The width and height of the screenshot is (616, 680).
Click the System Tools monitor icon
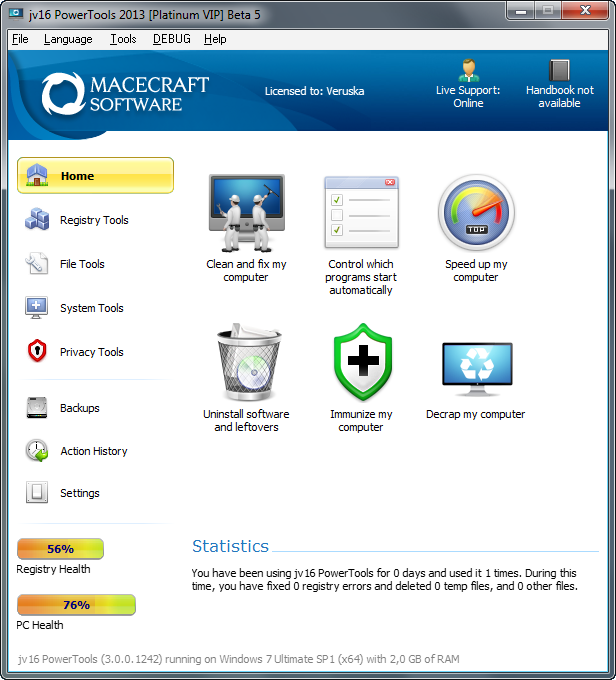[36, 307]
